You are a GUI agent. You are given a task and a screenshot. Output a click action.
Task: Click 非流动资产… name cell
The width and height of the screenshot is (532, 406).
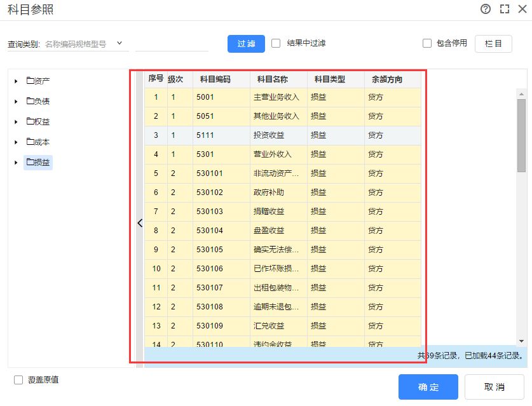click(x=278, y=173)
